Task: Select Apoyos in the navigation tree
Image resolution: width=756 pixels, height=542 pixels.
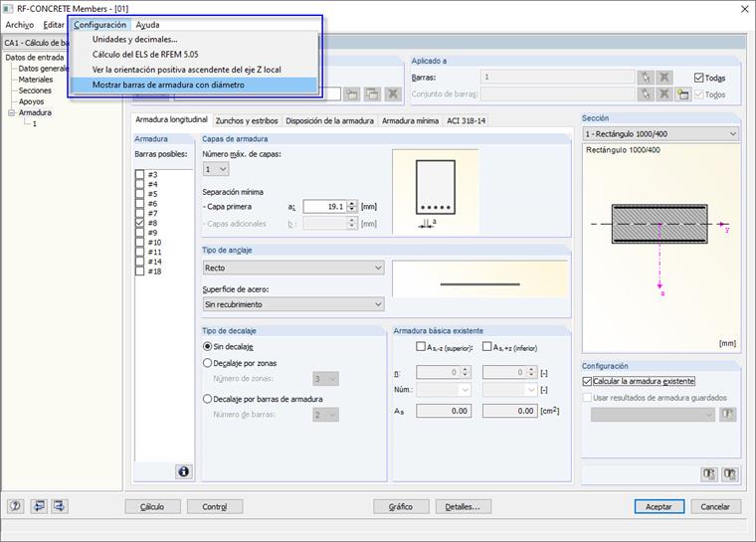Action: click(31, 101)
